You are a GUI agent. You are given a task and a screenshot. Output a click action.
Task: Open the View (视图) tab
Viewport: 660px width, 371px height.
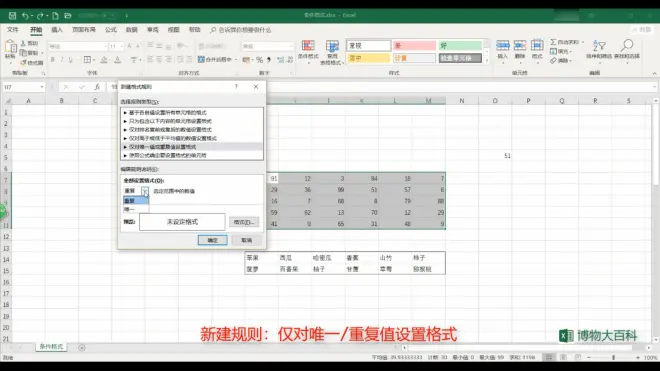(x=173, y=30)
